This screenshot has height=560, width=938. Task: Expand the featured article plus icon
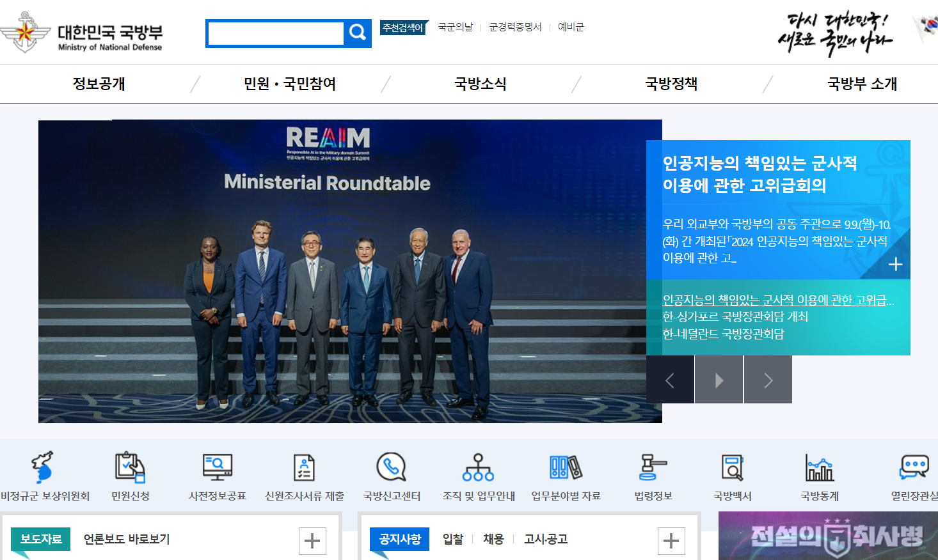(x=895, y=264)
